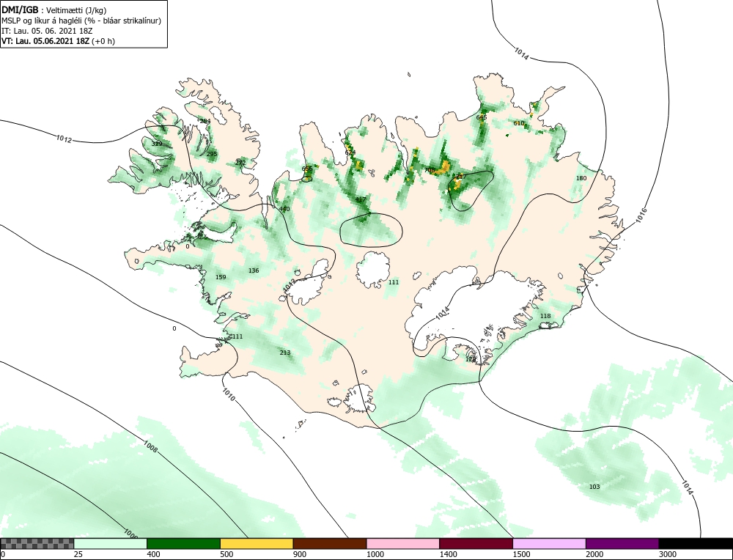Click the legend scale label '25'

(x=78, y=554)
